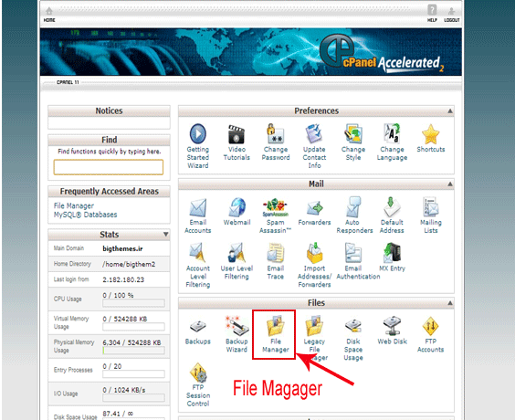Launch Webmail
This screenshot has height=420, width=515.
pos(236,211)
